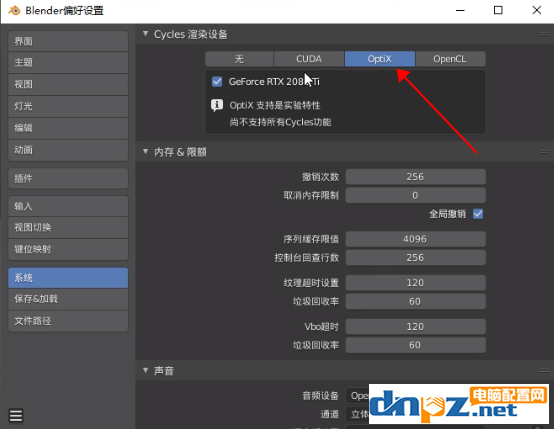The image size is (554, 429).
Task: Minimize the Blender preferences window
Action: point(460,10)
